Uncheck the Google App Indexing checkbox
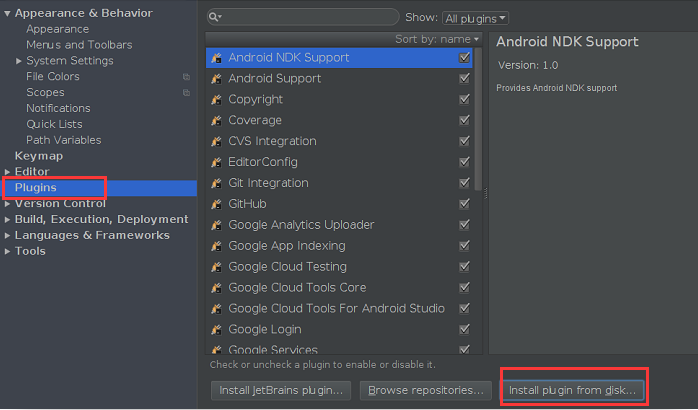The width and height of the screenshot is (698, 410). (464, 246)
